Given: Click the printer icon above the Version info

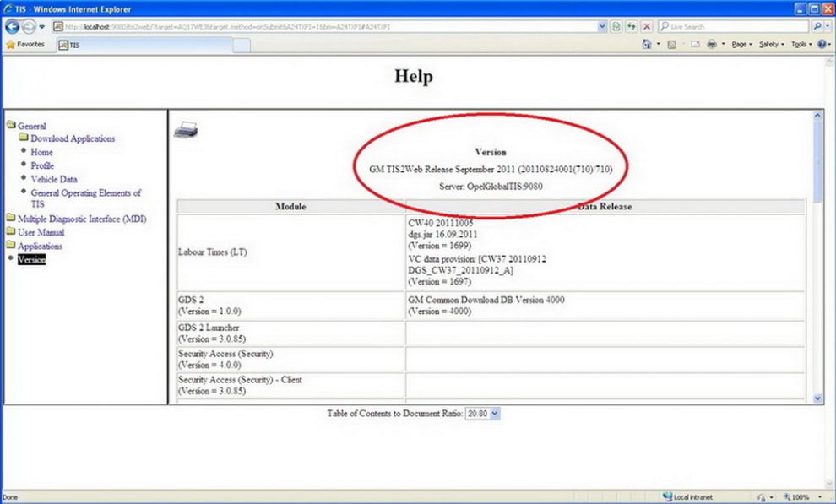Looking at the screenshot, I should 186,129.
